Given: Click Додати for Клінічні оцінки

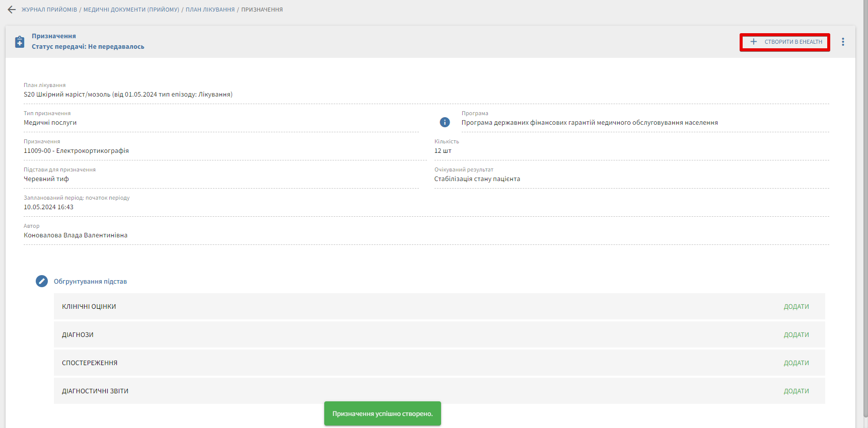Looking at the screenshot, I should [x=796, y=306].
